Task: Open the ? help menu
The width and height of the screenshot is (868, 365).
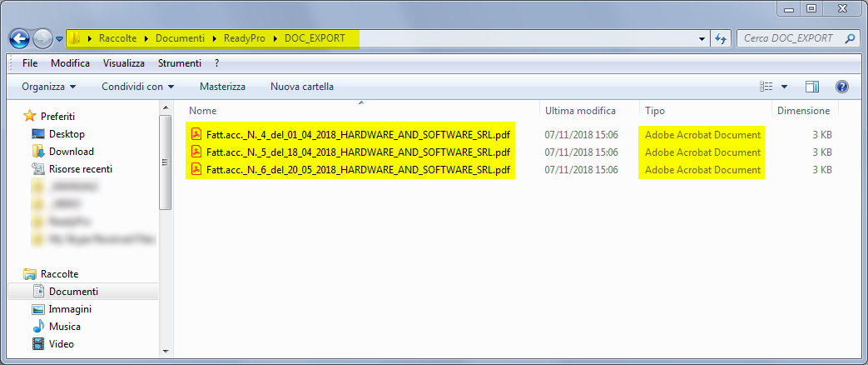Action: pos(217,63)
